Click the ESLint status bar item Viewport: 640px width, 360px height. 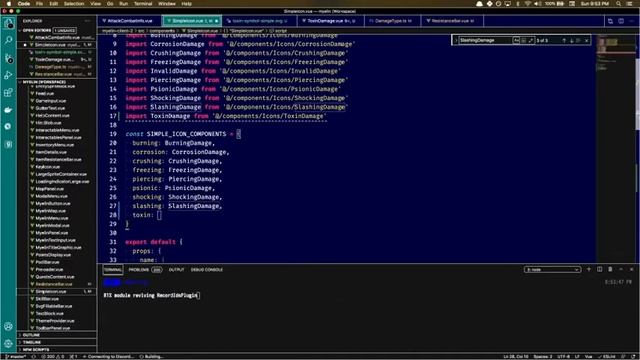tap(607, 357)
